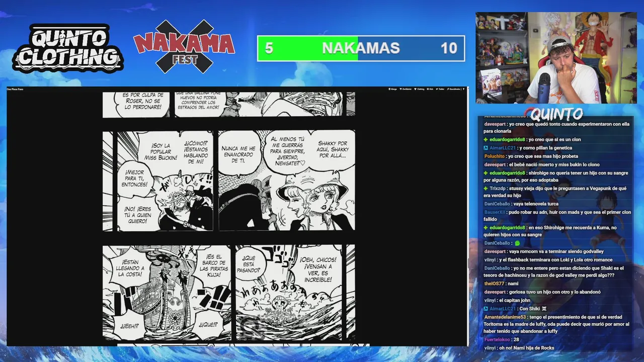This screenshot has height=362, width=644.
Task: Click the manga reader vertical scrollbar
Action: tap(467, 216)
